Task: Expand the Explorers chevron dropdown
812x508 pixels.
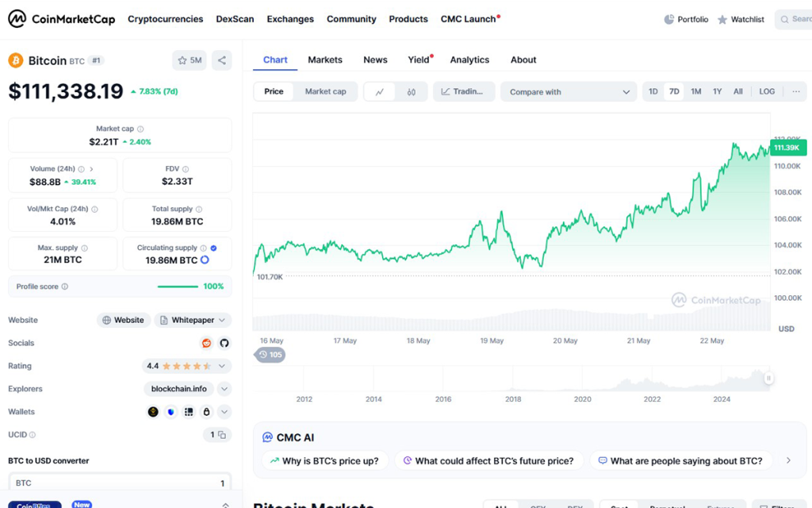Action: point(224,389)
